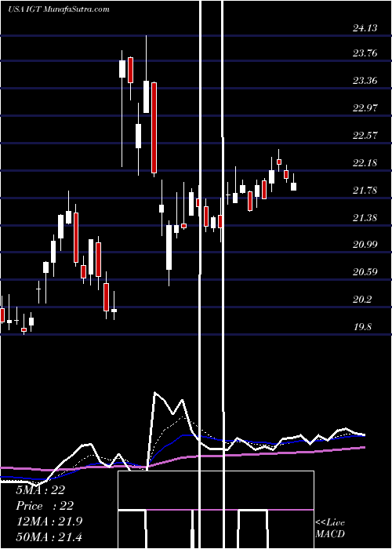Click the 22.57 price axis label

365,136
